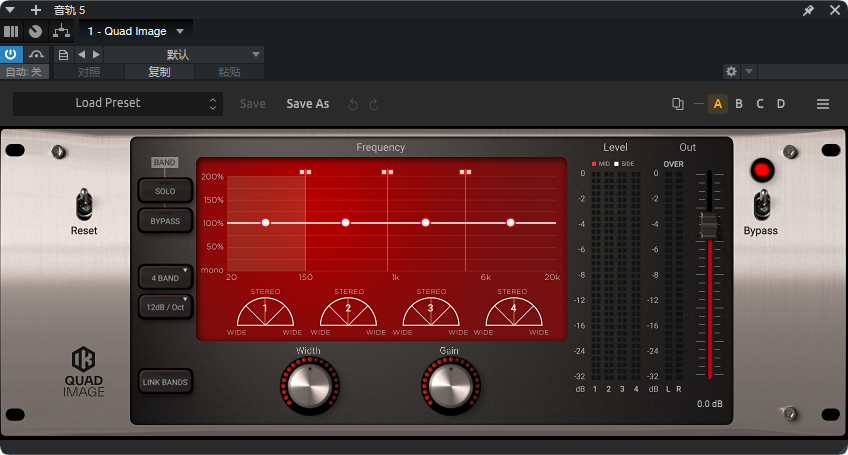The image size is (848, 455).
Task: Pin the plugin window
Action: (x=809, y=10)
